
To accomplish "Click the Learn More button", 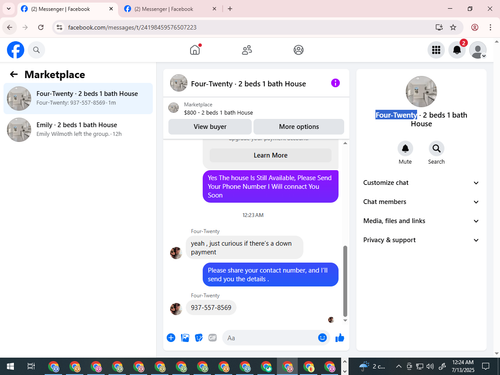I will (x=270, y=155).
